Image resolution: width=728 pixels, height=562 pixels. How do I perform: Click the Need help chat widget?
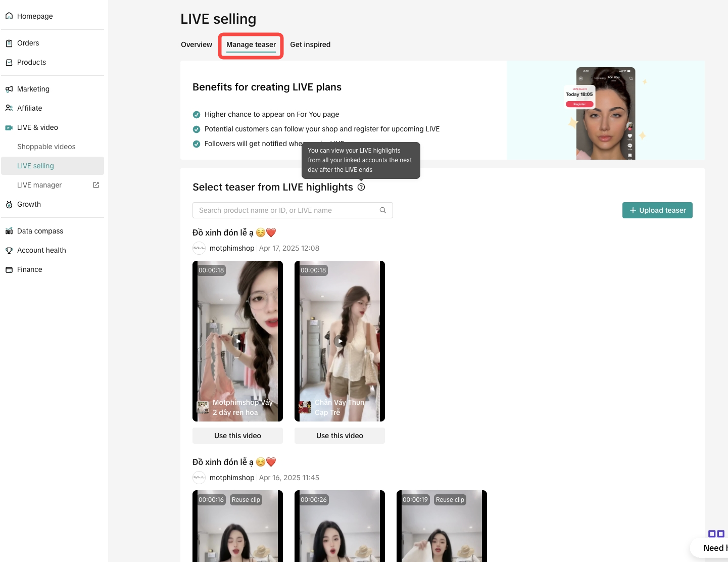pyautogui.click(x=710, y=548)
